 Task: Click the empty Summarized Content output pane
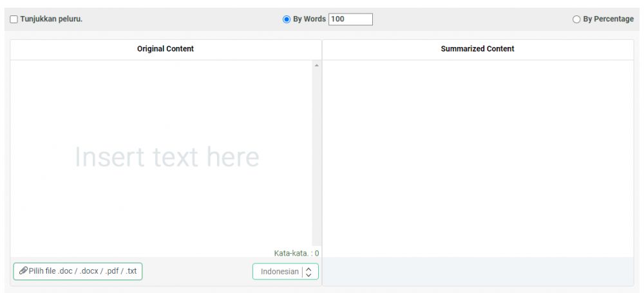point(477,158)
